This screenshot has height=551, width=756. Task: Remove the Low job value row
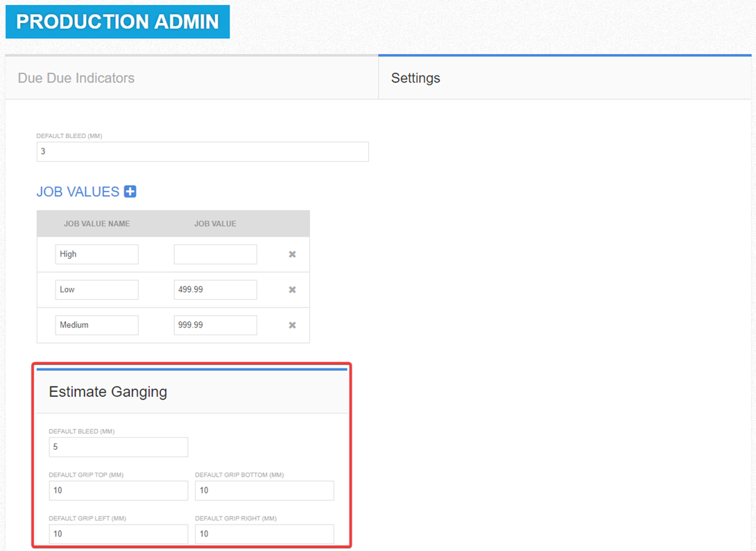(292, 289)
